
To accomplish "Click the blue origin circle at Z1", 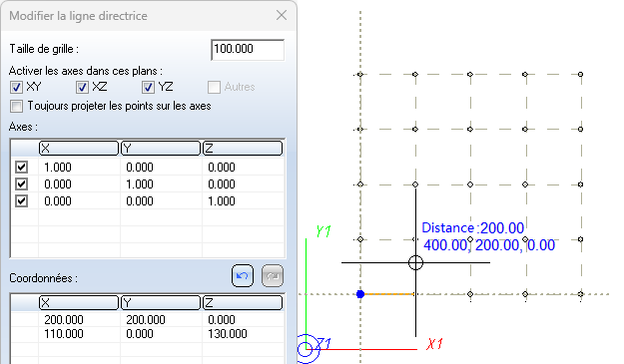I will tap(306, 349).
